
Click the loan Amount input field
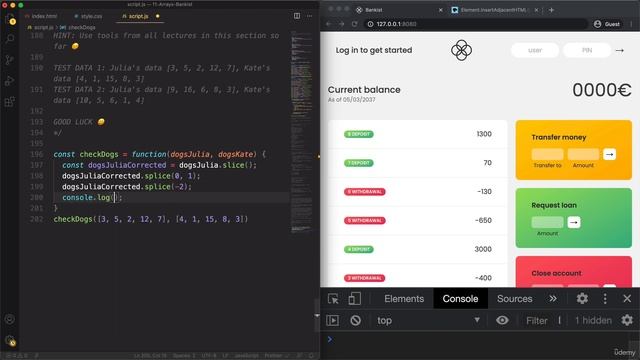547,222
